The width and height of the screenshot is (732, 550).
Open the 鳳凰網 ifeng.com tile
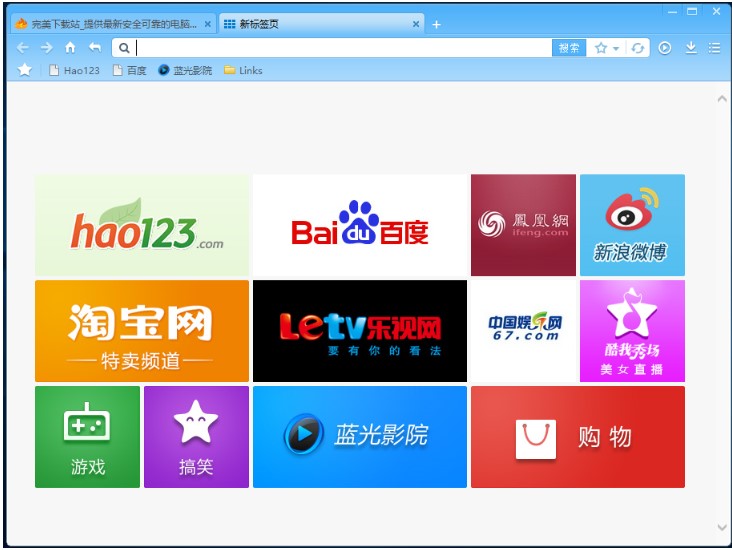pos(523,225)
